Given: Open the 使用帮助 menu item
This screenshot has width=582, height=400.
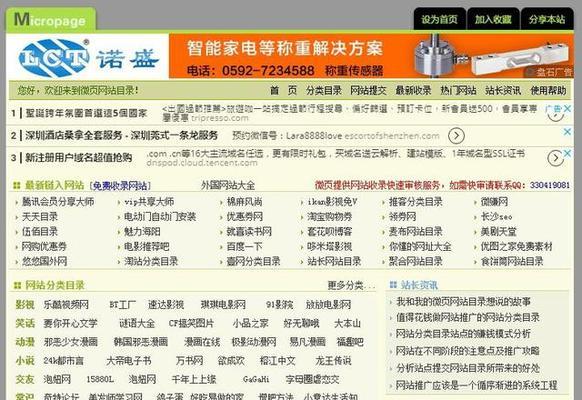Looking at the screenshot, I should pyautogui.click(x=548, y=90).
